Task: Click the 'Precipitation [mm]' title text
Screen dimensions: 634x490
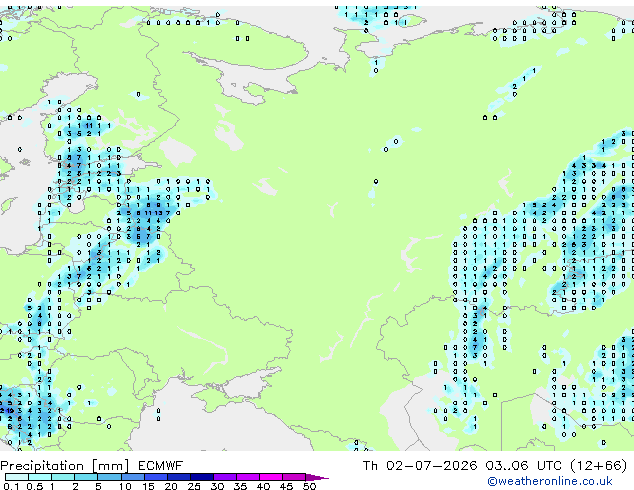Action: 65,466
